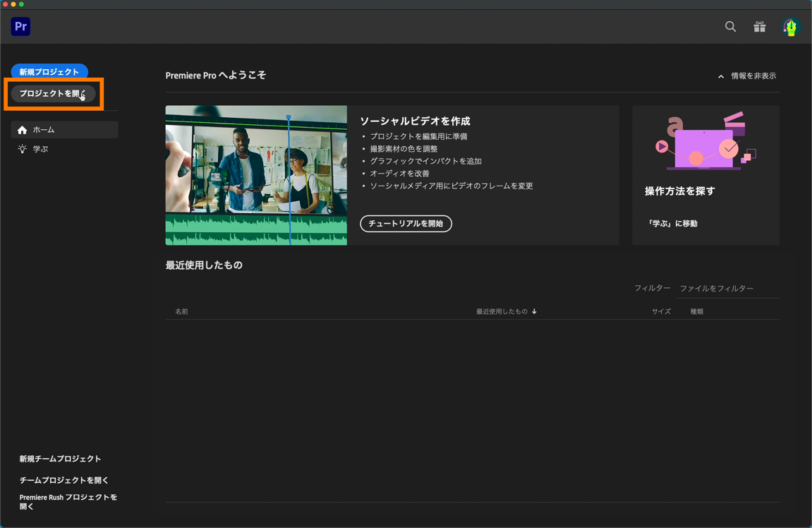812x528 pixels.
Task: Click the 撮影素材の色を調整 bullet text
Action: pyautogui.click(x=404, y=149)
